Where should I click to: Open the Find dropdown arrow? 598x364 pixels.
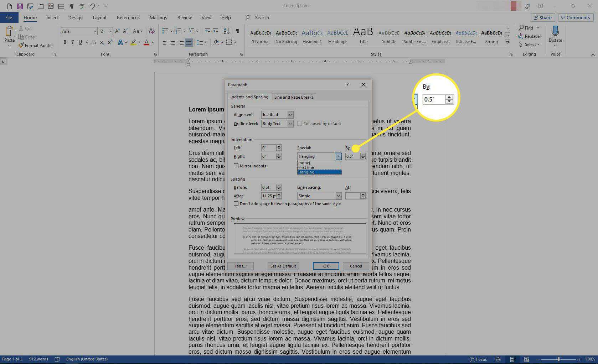(x=538, y=28)
